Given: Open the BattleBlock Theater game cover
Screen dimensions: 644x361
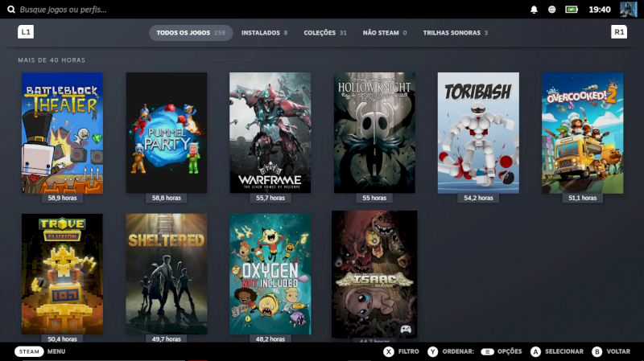Looking at the screenshot, I should [x=63, y=133].
